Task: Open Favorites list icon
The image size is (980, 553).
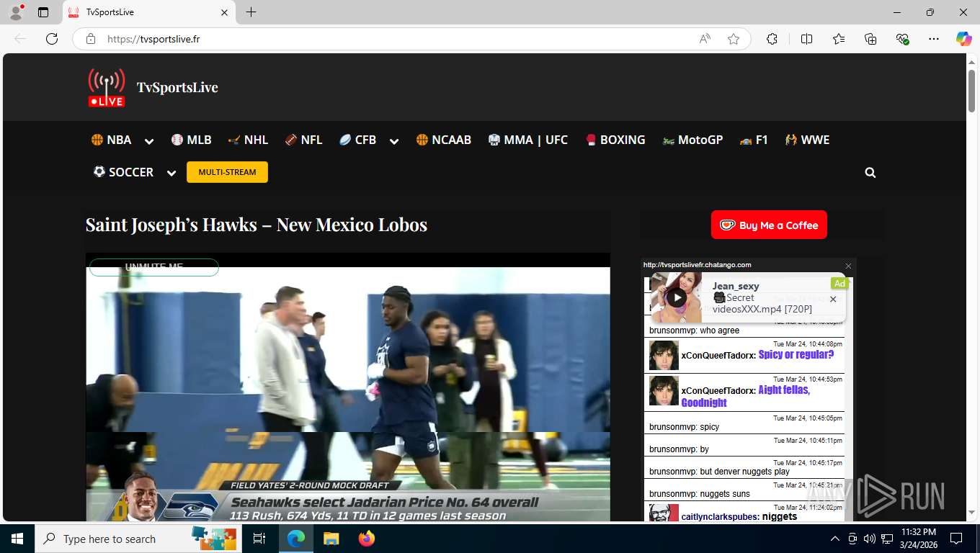Action: [x=839, y=39]
